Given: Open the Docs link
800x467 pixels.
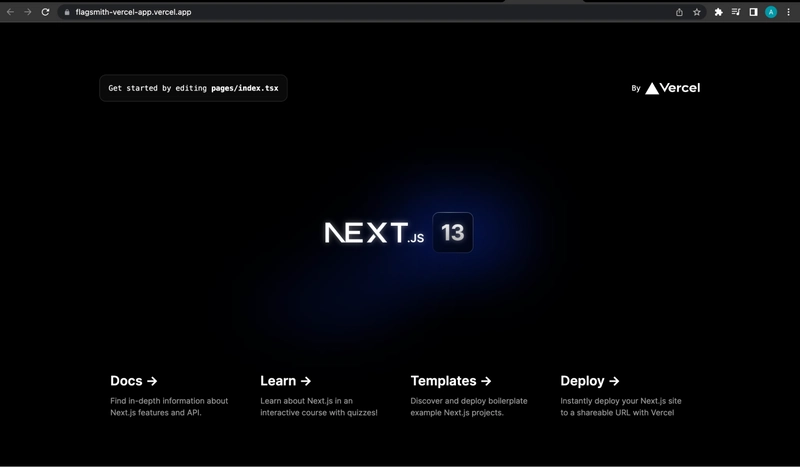Looking at the screenshot, I should (134, 381).
